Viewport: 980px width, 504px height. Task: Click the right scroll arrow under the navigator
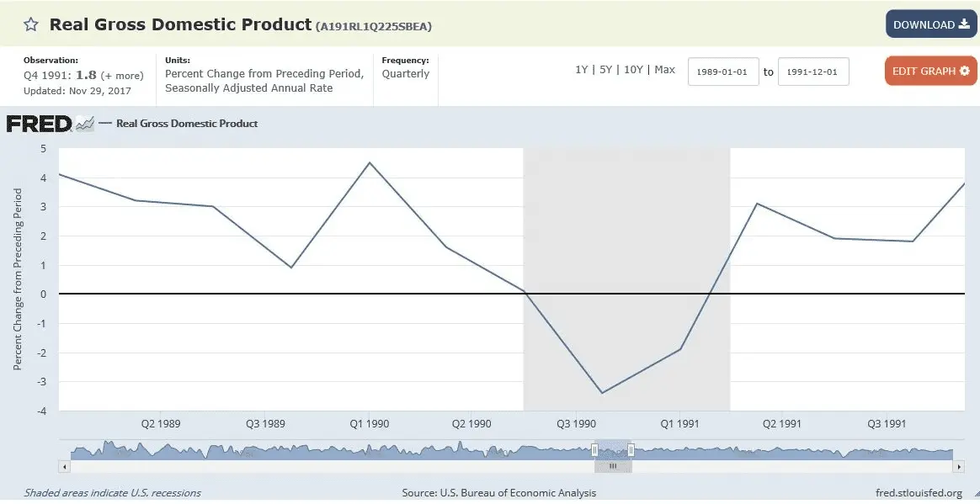(x=958, y=466)
